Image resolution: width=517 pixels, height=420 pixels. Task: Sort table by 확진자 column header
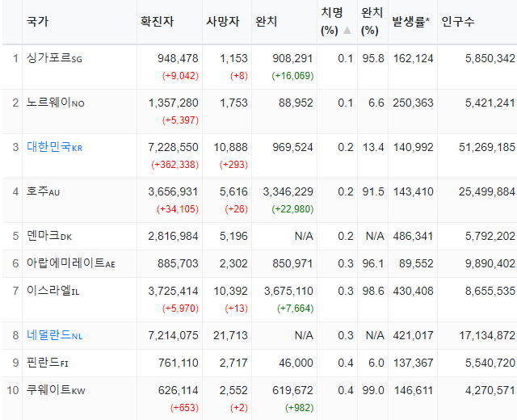[x=157, y=22]
